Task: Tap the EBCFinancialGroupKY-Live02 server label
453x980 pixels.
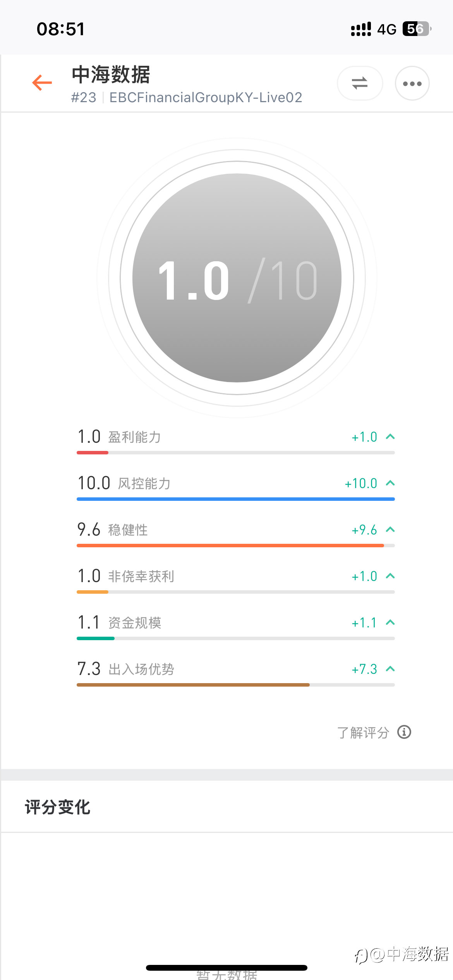Action: tap(206, 98)
